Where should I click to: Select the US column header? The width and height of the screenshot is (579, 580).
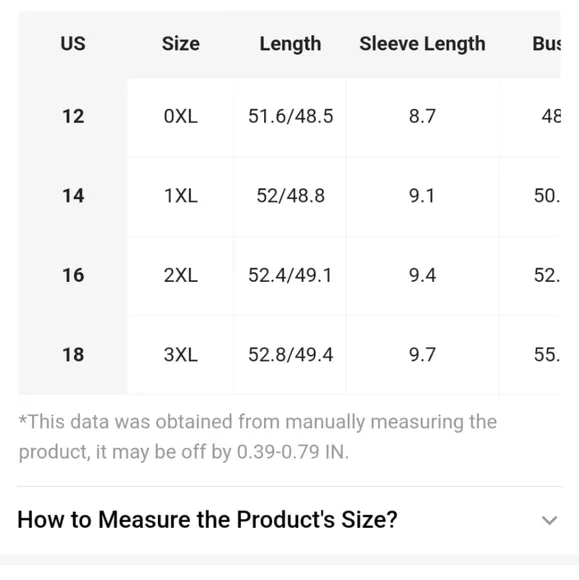coord(73,44)
